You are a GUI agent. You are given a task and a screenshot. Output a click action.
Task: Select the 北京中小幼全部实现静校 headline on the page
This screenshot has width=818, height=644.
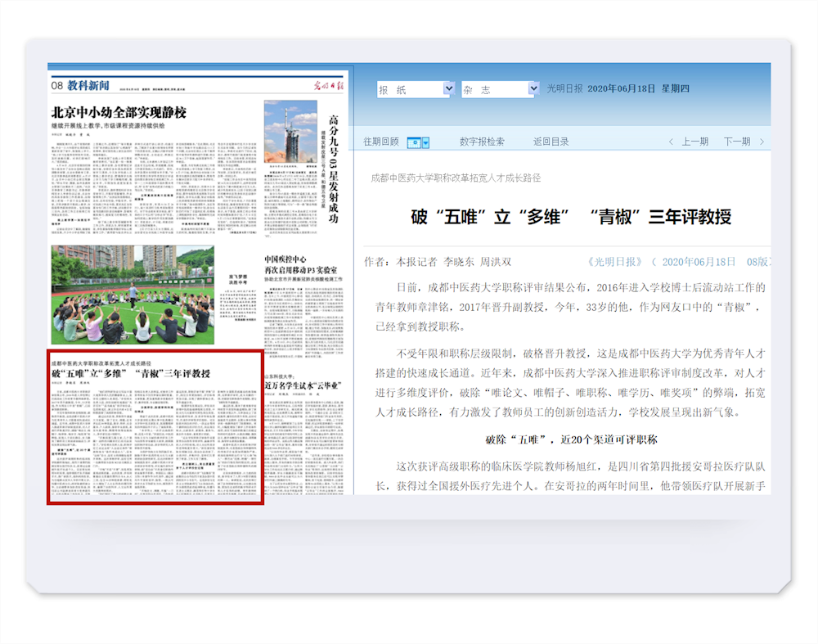(119, 112)
